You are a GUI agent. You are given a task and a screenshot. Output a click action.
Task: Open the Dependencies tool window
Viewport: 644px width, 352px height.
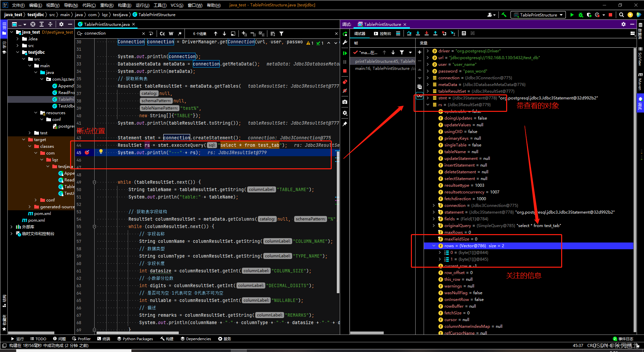pos(196,339)
